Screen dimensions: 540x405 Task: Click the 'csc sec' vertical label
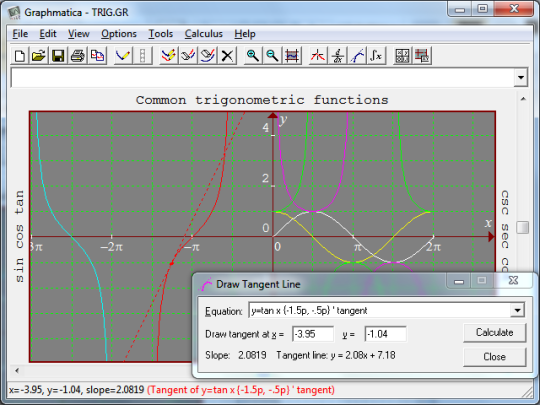(505, 219)
